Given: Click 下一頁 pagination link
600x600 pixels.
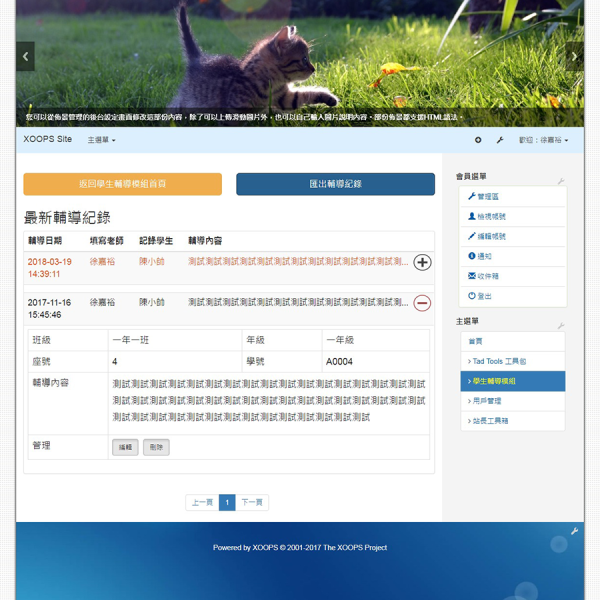Looking at the screenshot, I should click(252, 502).
